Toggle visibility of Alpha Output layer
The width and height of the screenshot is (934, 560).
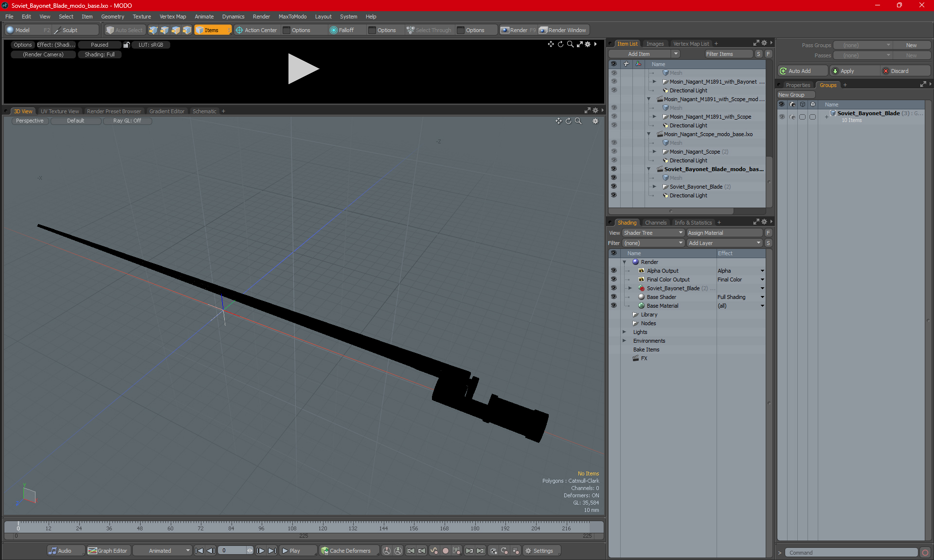[613, 271]
